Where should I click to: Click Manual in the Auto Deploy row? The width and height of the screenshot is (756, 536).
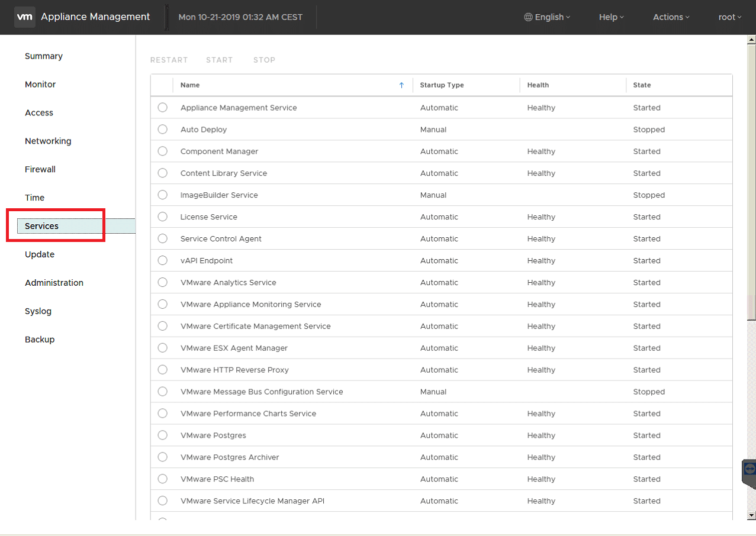coord(433,130)
